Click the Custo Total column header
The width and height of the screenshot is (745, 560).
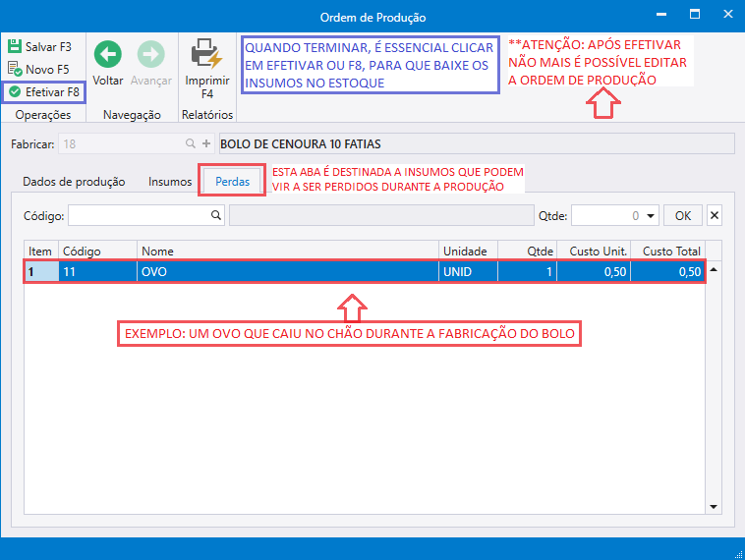pos(668,251)
